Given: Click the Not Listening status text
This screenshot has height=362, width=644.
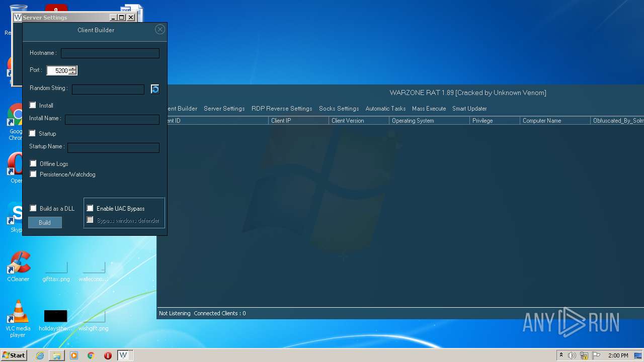Looking at the screenshot, I should click(x=175, y=313).
